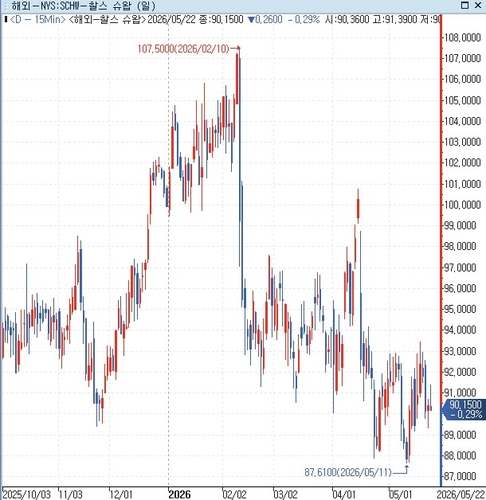The image size is (486, 500).
Task: Click the 100.0000 price axis label
Action: coord(463,204)
